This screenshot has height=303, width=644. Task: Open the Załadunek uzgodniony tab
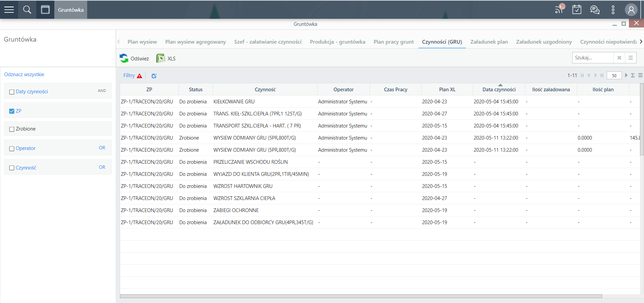(x=544, y=42)
